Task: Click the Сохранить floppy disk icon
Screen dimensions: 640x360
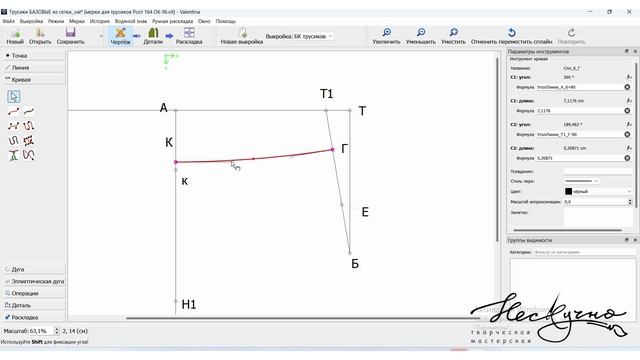Action: tap(70, 33)
